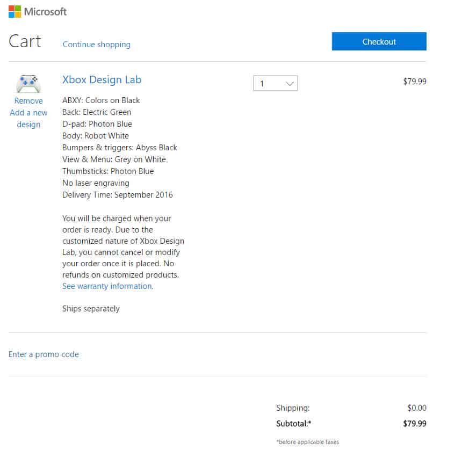
Task: Select D-pad: Photon Blue line
Action: [97, 123]
